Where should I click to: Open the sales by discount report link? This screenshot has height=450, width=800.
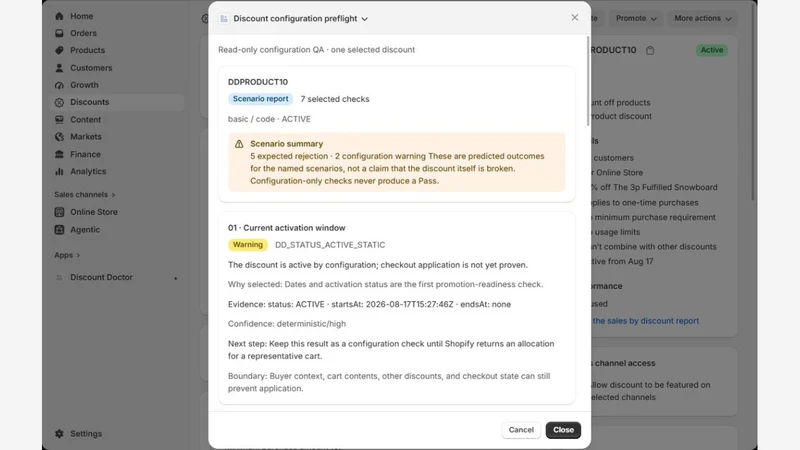(645, 321)
